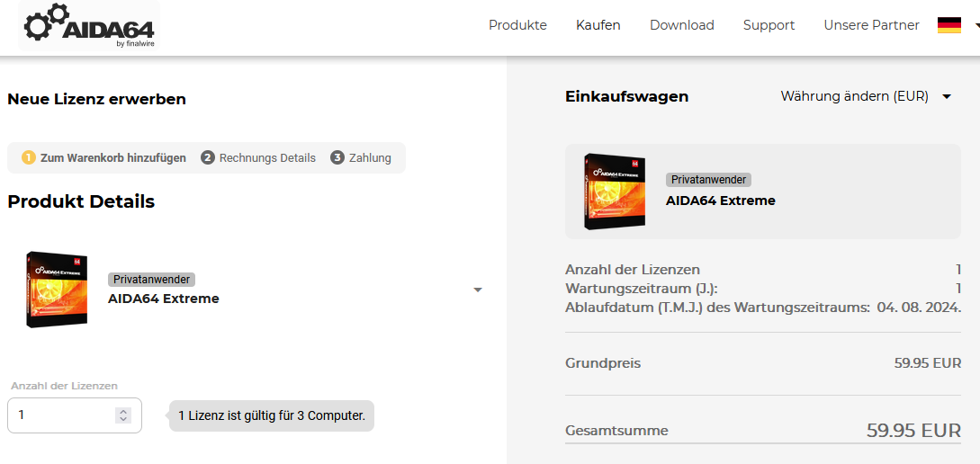980x464 pixels.
Task: Open the Produkte menu
Action: tap(517, 25)
